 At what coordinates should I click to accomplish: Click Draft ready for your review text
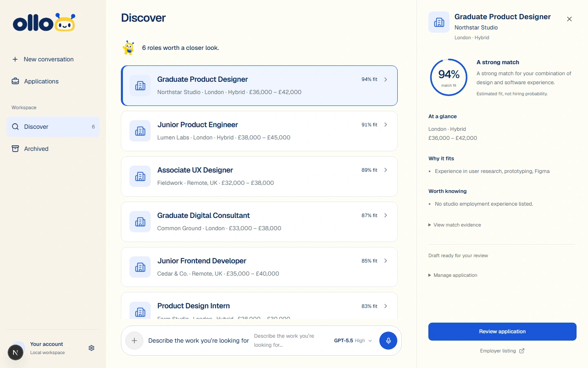(458, 256)
